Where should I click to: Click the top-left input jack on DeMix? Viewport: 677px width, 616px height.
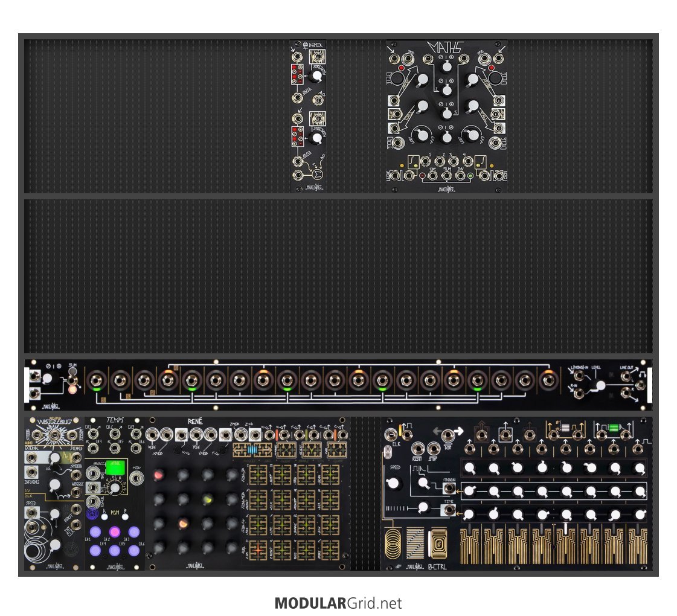297,57
